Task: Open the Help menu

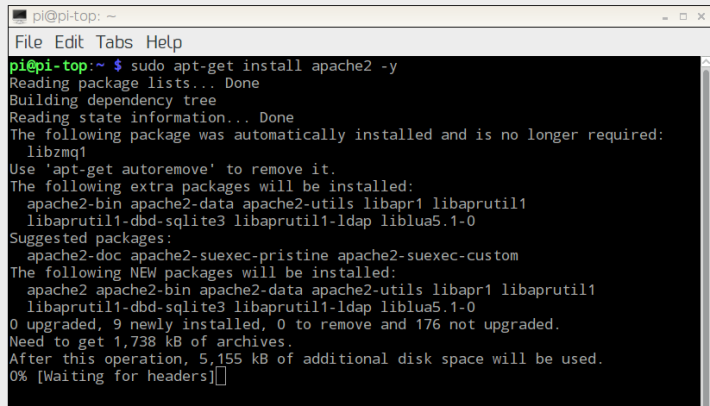Action: tap(164, 43)
